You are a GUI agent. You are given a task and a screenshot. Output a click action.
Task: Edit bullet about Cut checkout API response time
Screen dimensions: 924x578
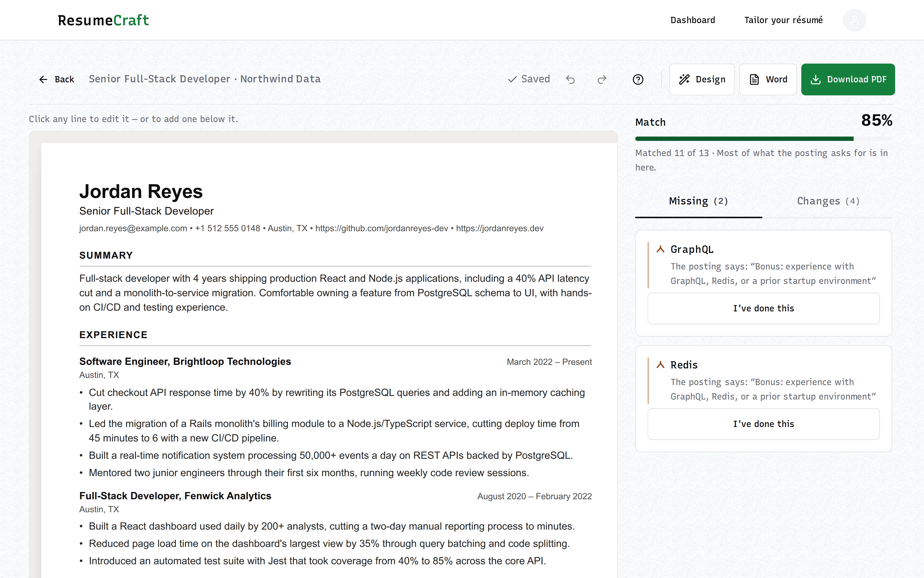[x=337, y=400]
